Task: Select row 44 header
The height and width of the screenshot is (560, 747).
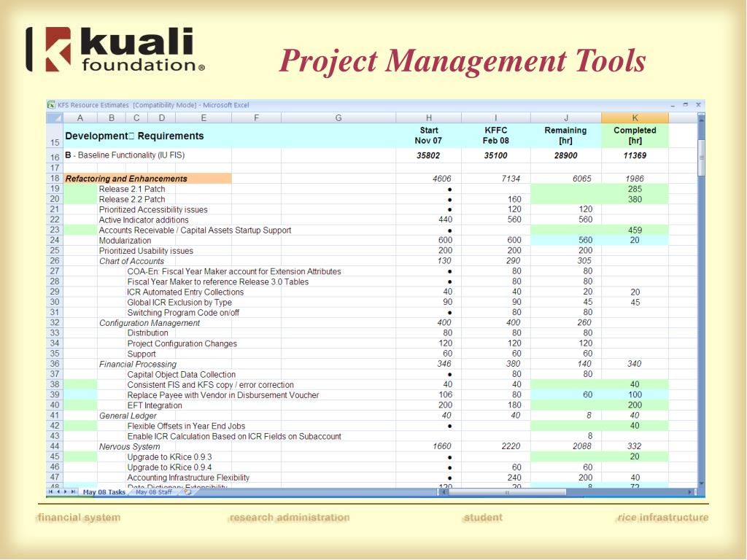Action: click(54, 447)
